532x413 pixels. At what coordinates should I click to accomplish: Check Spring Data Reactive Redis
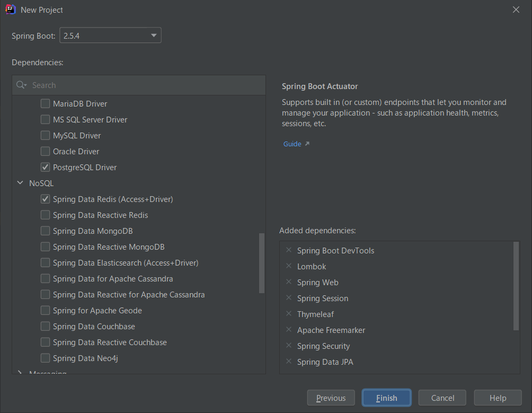45,215
